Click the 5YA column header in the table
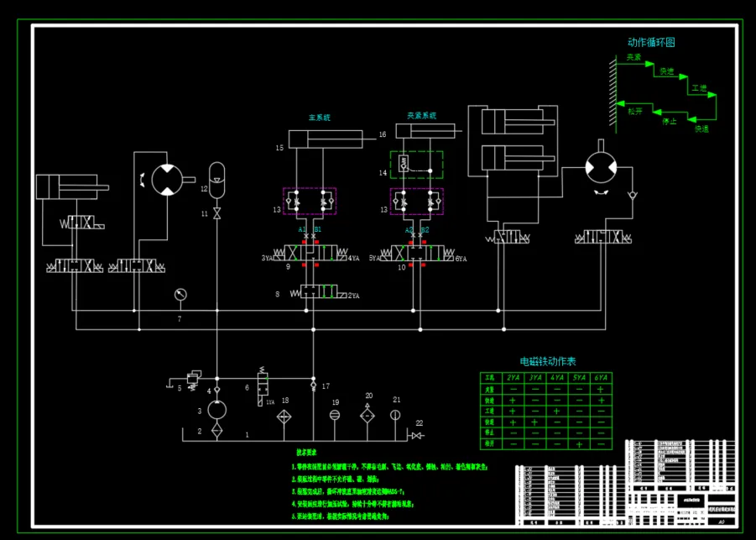 point(579,378)
